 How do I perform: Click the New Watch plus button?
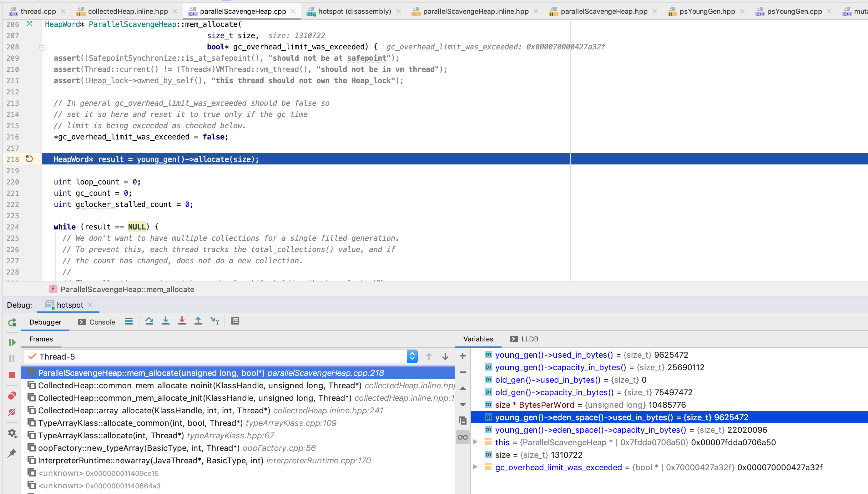click(463, 356)
